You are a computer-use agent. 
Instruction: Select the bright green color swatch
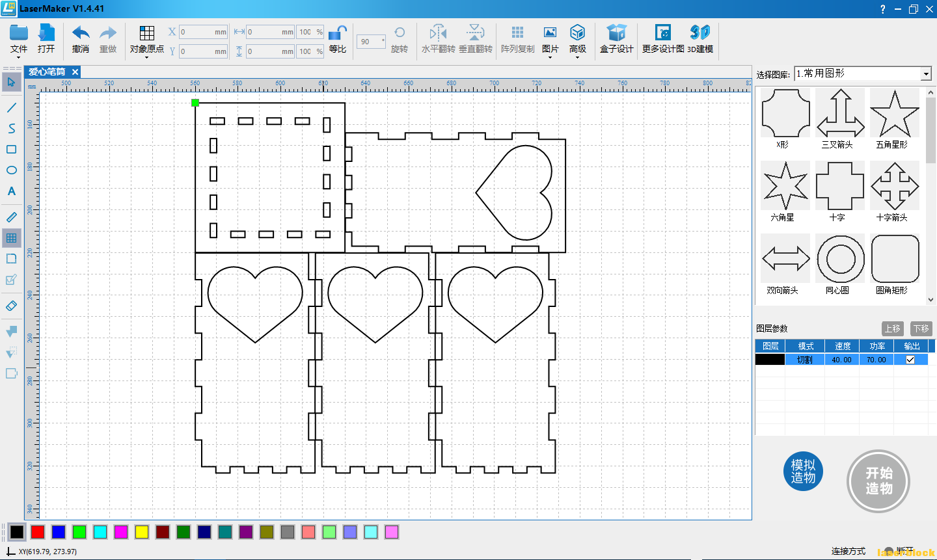(x=79, y=532)
